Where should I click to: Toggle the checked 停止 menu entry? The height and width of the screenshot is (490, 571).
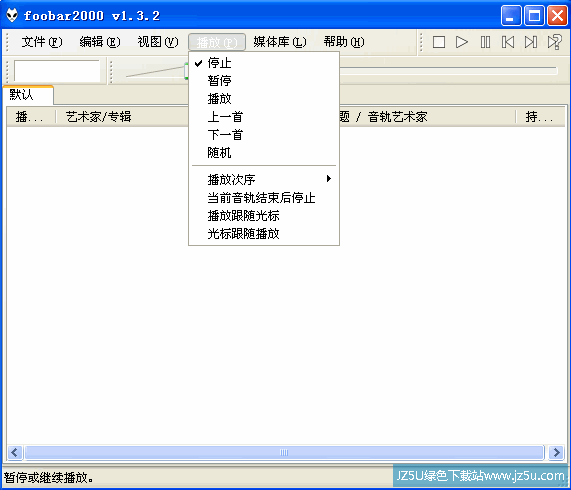[264, 63]
